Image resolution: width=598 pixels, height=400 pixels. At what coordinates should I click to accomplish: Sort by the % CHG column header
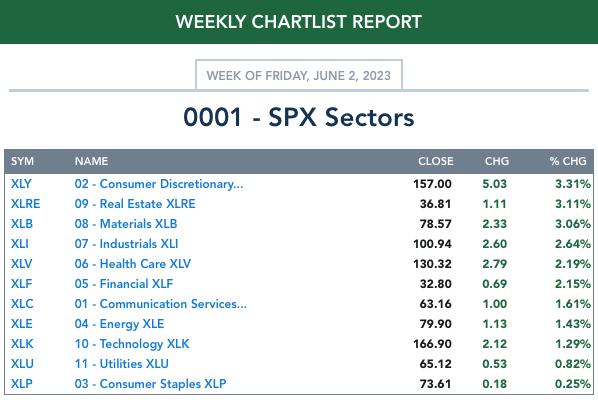[568, 161]
